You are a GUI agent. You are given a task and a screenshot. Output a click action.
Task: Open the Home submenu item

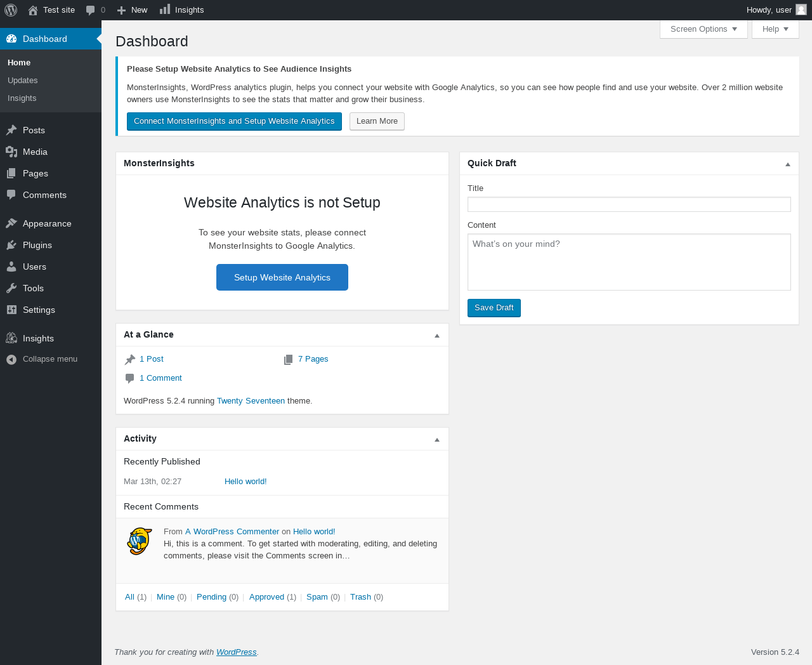19,63
